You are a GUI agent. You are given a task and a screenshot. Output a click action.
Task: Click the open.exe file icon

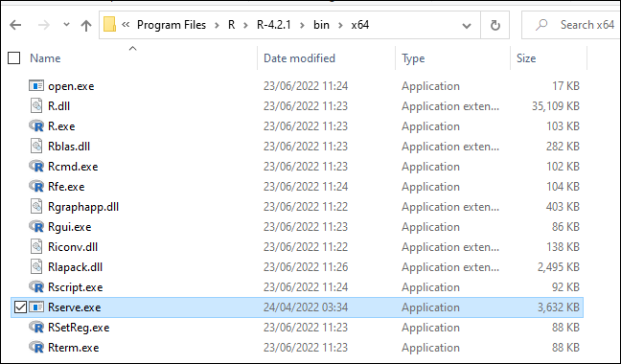click(36, 85)
